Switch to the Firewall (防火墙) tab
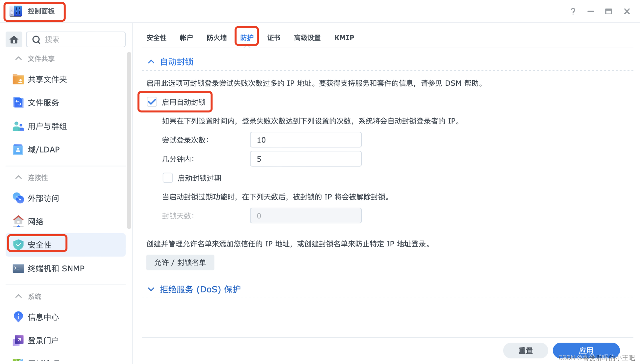This screenshot has height=364, width=640. 216,38
